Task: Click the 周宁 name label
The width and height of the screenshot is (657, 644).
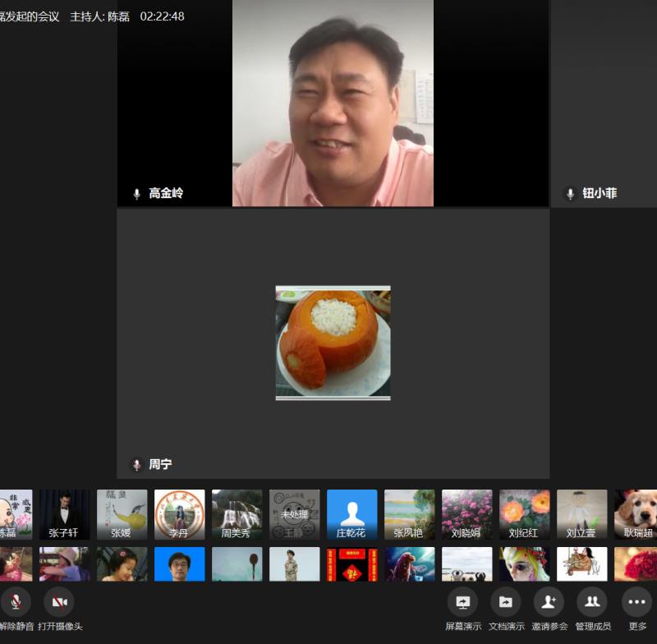Action: (160, 464)
